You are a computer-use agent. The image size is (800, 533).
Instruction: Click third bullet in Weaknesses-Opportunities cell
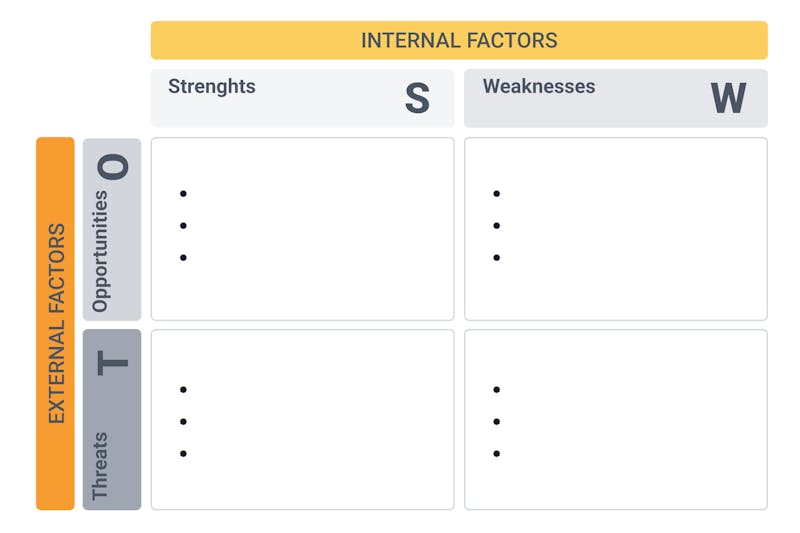[497, 258]
